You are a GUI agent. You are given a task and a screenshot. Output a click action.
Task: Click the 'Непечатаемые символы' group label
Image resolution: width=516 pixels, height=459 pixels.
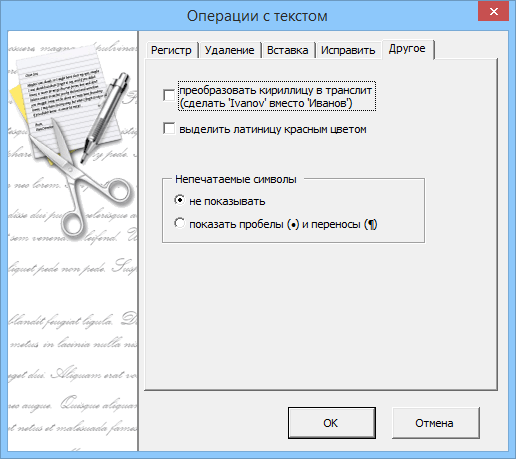tap(236, 179)
